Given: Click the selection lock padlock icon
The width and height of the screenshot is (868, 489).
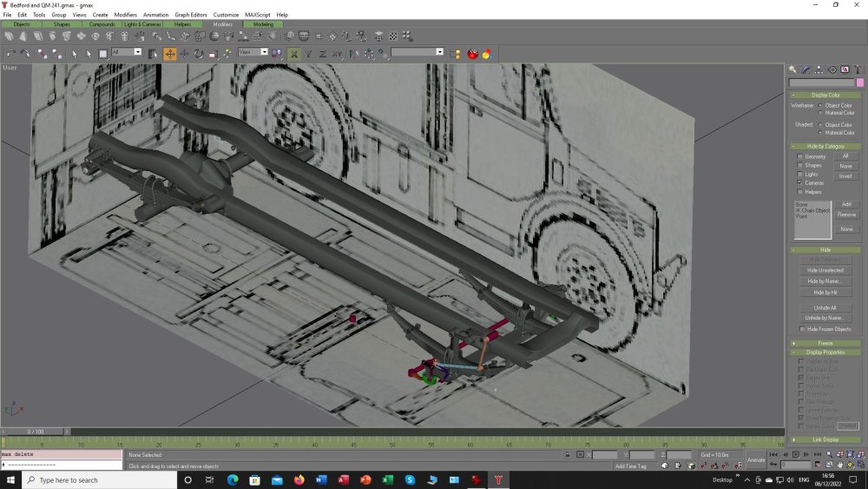Looking at the screenshot, I should [568, 455].
